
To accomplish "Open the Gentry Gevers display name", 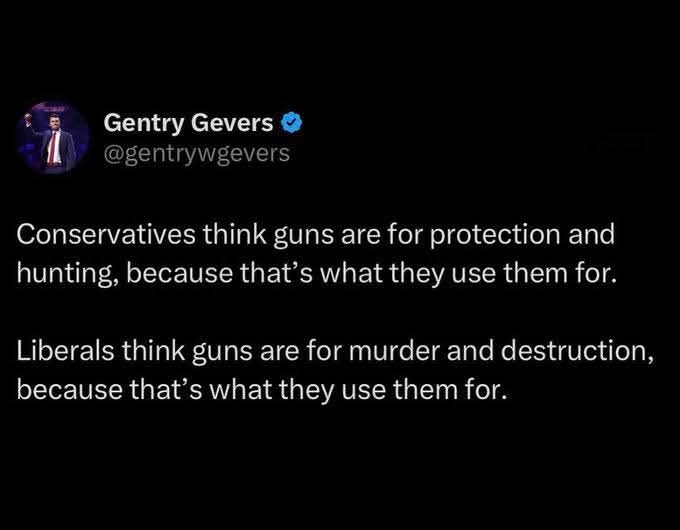I will pyautogui.click(x=189, y=124).
